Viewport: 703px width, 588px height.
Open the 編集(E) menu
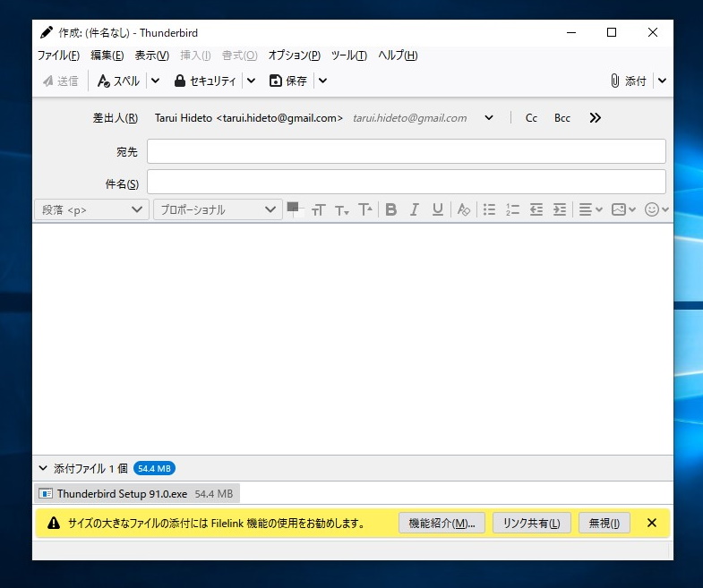coord(107,55)
